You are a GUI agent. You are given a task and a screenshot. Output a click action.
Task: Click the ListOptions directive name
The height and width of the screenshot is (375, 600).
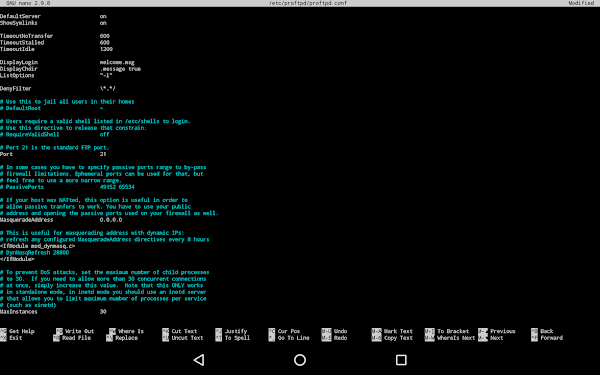pyautogui.click(x=17, y=75)
